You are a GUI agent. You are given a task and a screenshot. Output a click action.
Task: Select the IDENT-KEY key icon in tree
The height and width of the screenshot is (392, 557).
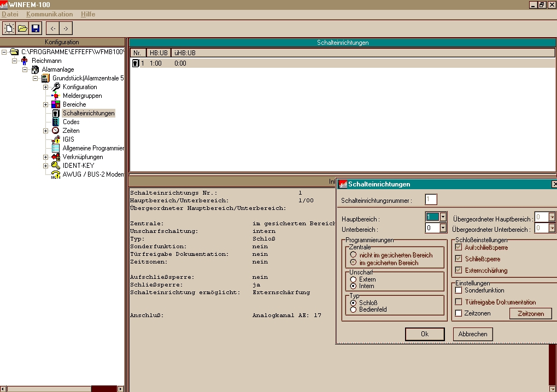pos(56,166)
